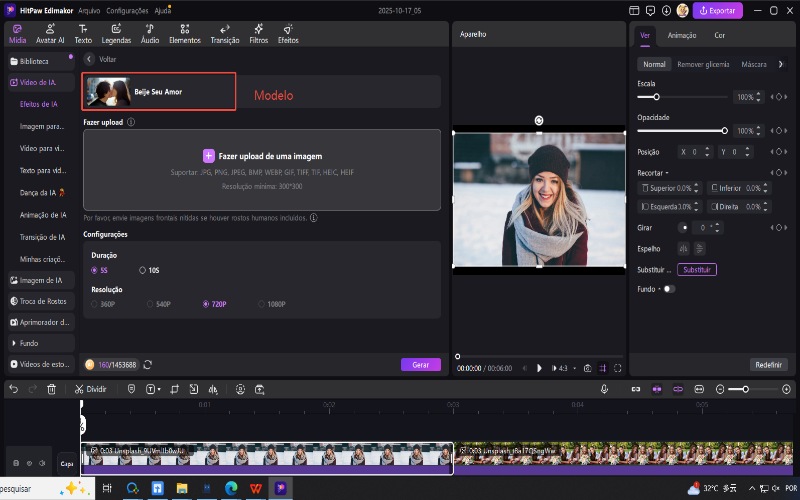The width and height of the screenshot is (800, 500).
Task: Click the marker icon in timeline toolbar
Action: click(131, 389)
